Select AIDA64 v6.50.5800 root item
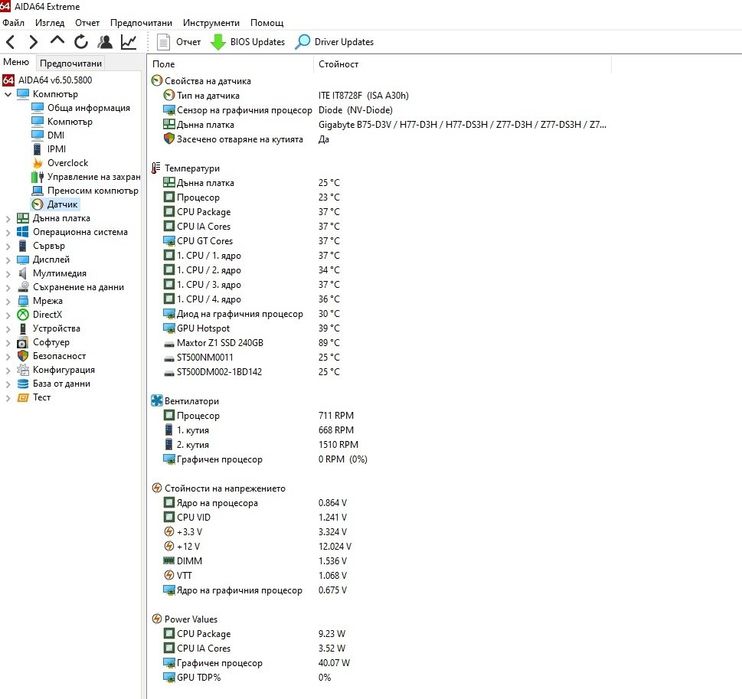Viewport: 742px width, 699px height. coord(55,80)
